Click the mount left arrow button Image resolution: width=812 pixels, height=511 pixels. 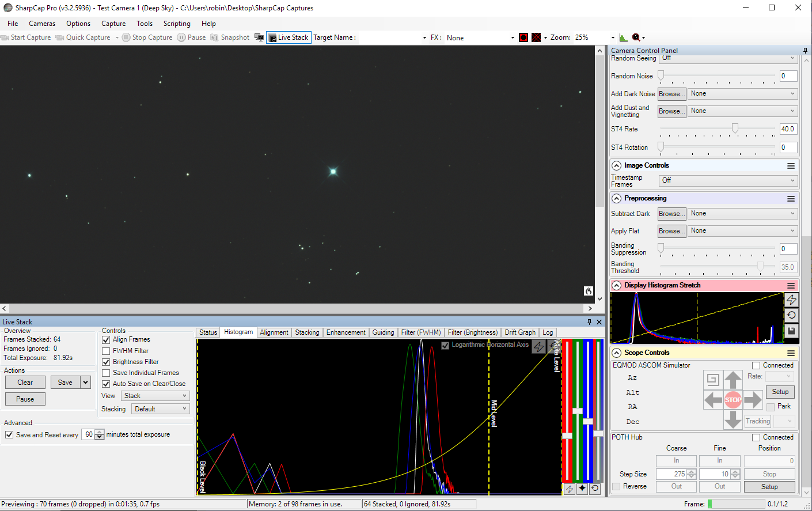click(713, 399)
